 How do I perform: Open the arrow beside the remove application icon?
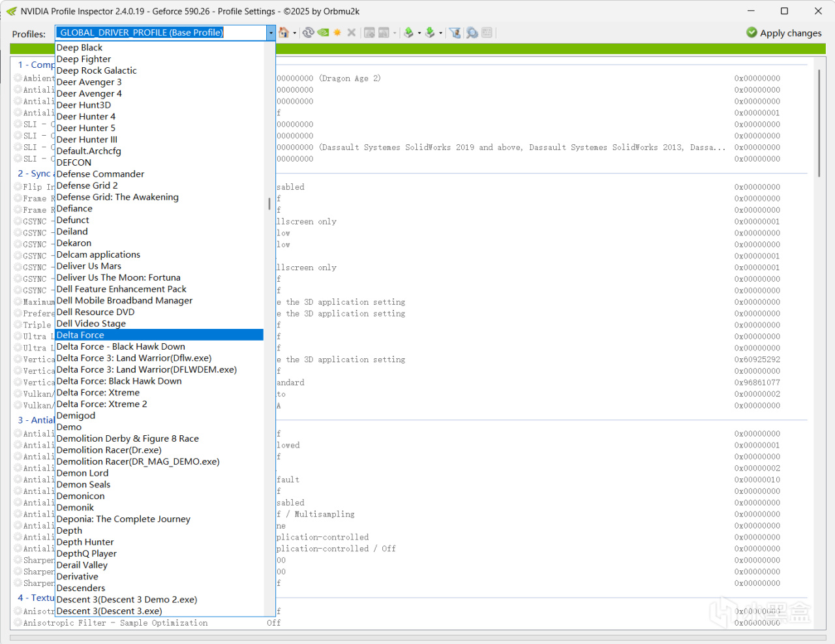pyautogui.click(x=395, y=33)
